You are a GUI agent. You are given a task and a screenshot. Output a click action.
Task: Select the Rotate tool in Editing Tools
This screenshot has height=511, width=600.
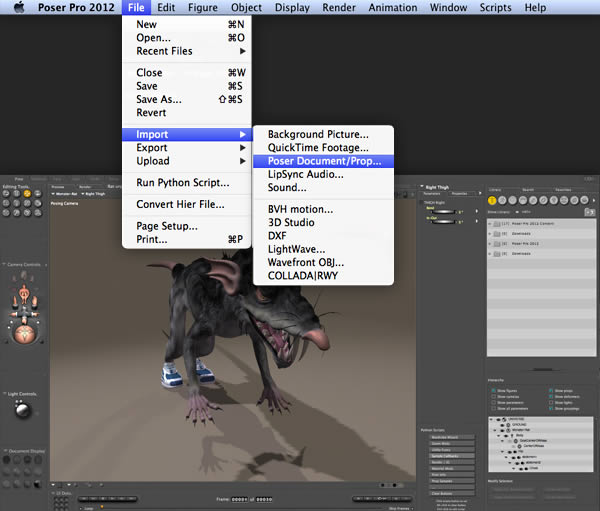6,194
